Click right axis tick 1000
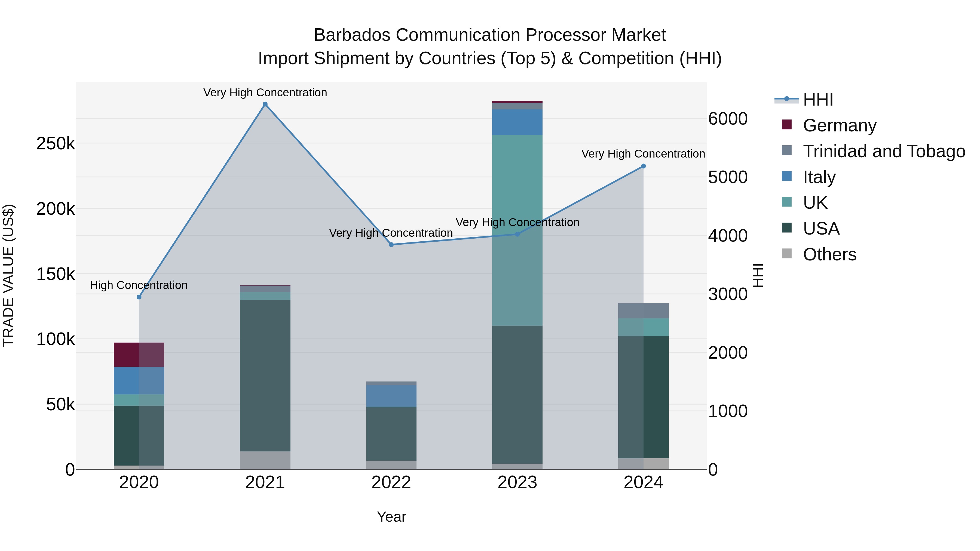 click(x=728, y=411)
